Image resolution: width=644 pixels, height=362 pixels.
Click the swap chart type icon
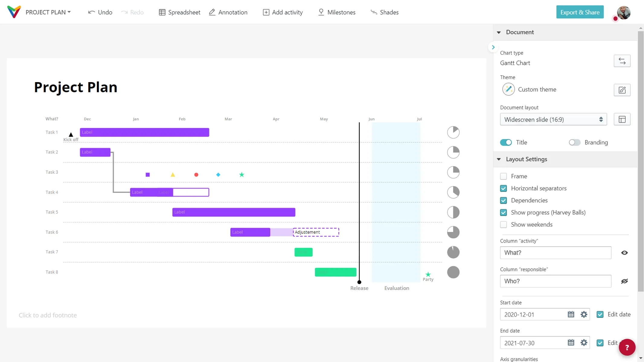[622, 61]
